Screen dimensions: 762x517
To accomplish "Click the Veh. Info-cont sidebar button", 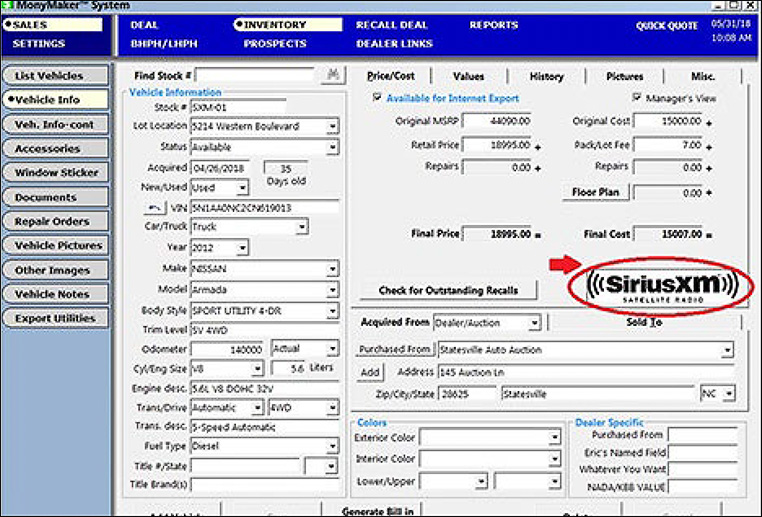I will click(x=55, y=124).
